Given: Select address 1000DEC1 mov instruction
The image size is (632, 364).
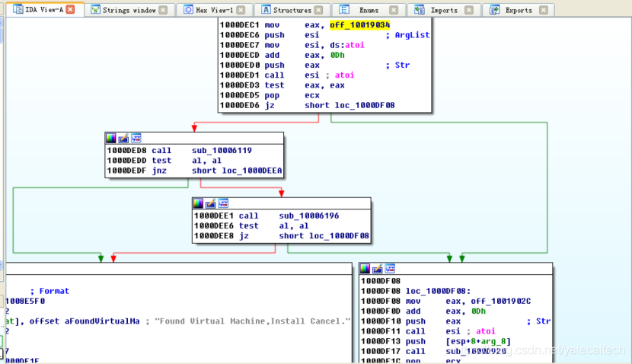Looking at the screenshot, I should tap(305, 25).
